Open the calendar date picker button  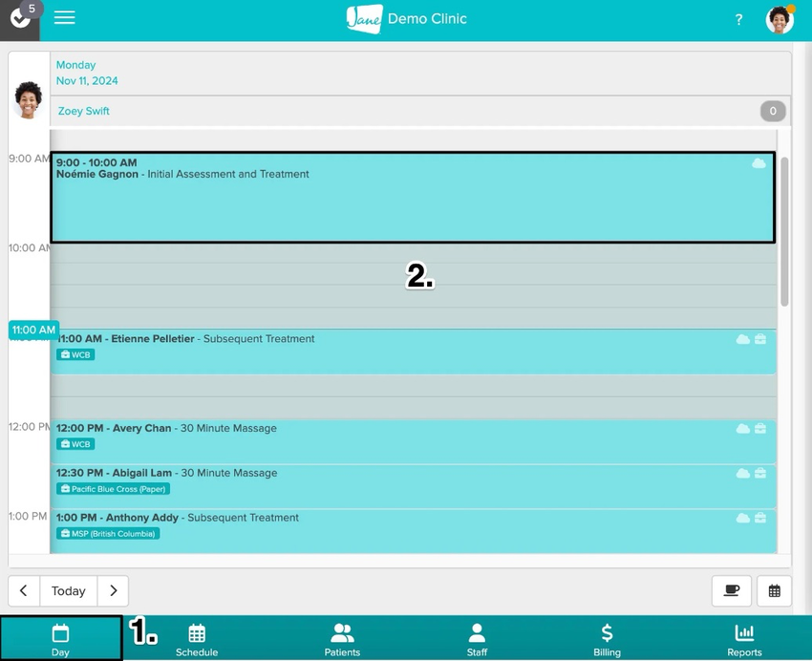coord(774,590)
